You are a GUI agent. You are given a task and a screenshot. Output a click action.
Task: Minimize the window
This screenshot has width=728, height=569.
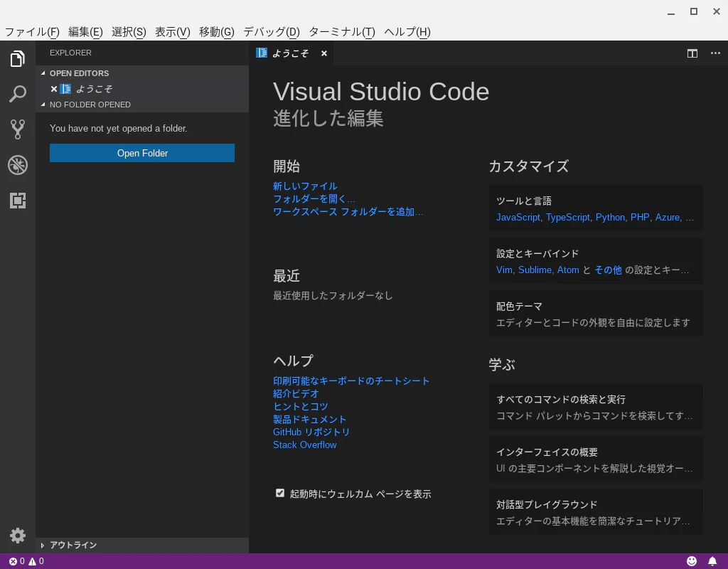coord(671,13)
